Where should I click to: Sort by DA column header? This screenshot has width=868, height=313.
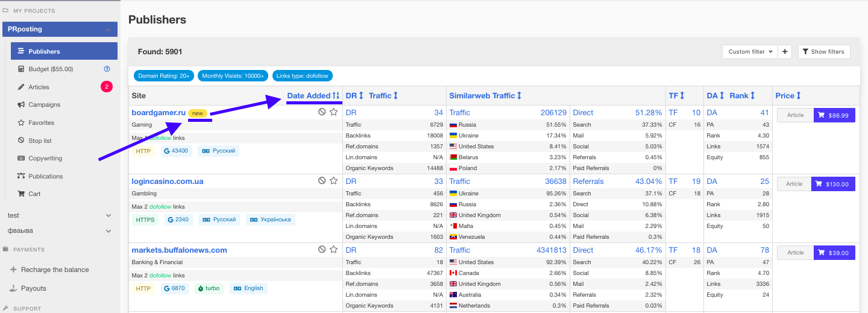[715, 95]
